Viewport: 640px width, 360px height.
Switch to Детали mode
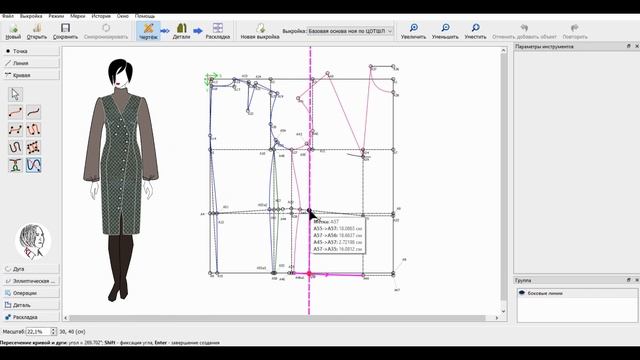[x=181, y=31]
